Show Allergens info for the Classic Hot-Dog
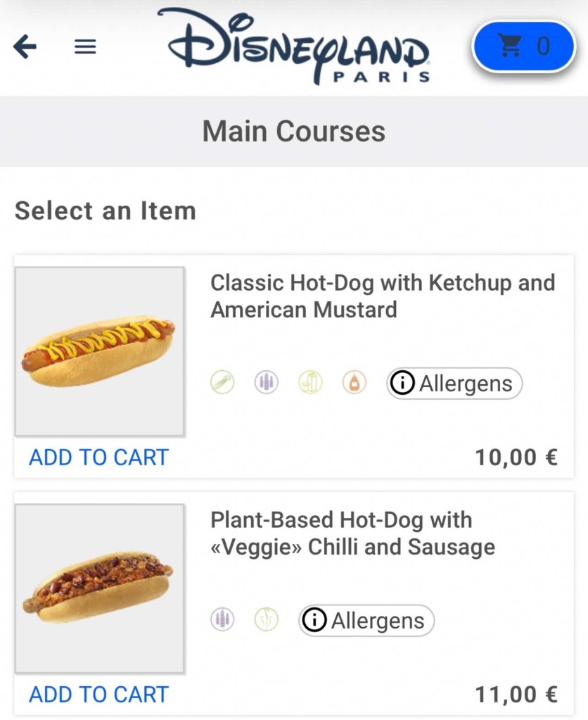This screenshot has height=720, width=588. pos(454,384)
